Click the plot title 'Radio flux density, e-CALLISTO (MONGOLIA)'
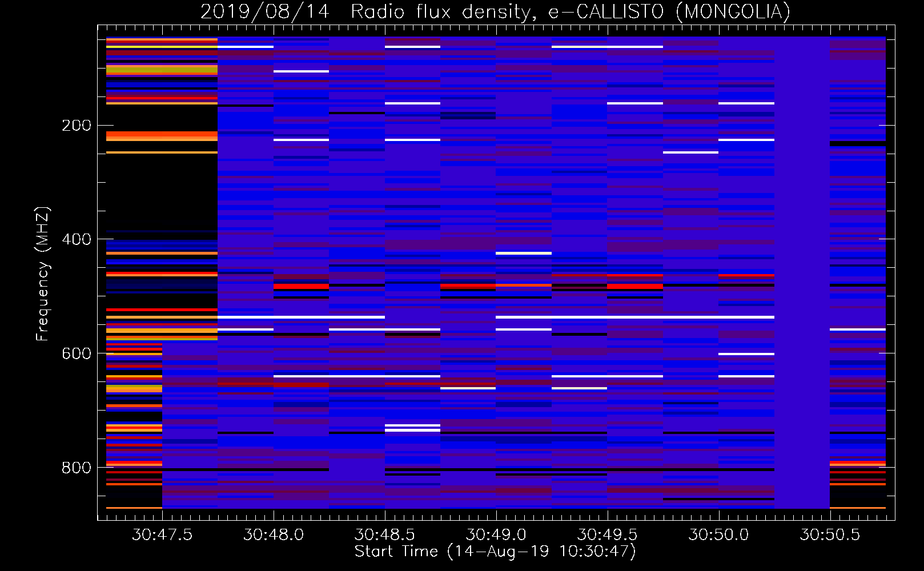The image size is (924, 571). click(x=570, y=12)
